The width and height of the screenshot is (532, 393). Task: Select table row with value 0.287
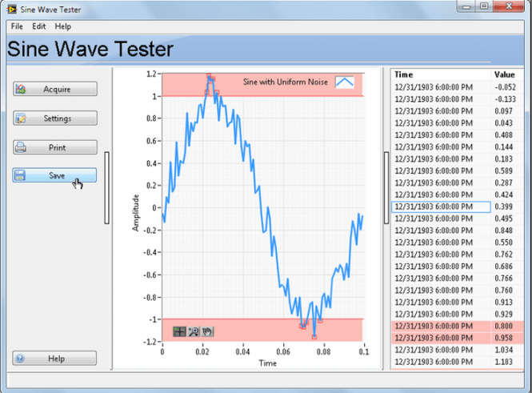(x=458, y=182)
